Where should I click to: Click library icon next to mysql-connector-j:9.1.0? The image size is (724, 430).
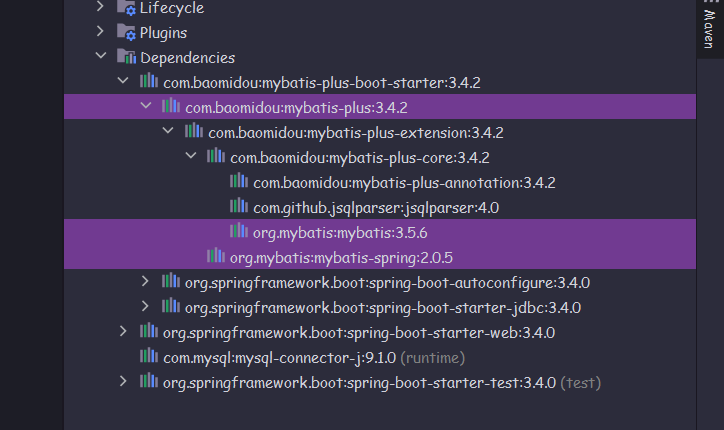[x=148, y=357]
